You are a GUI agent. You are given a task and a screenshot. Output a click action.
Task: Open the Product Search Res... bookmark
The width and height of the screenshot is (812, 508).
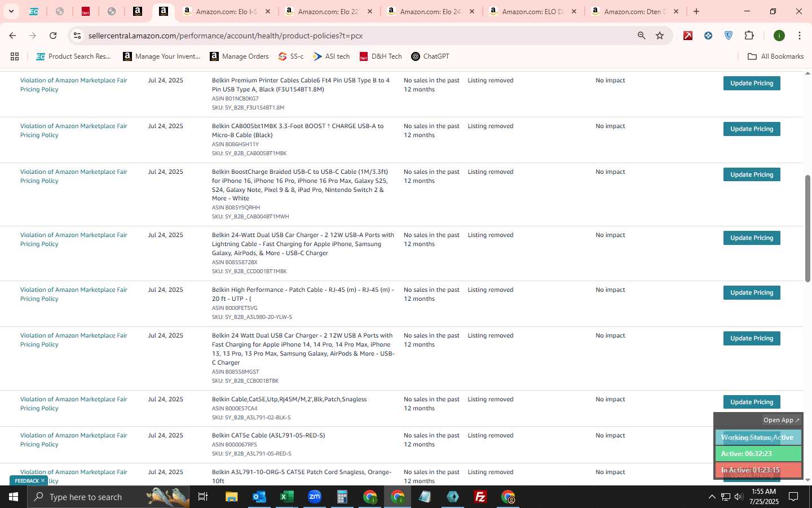(x=73, y=56)
